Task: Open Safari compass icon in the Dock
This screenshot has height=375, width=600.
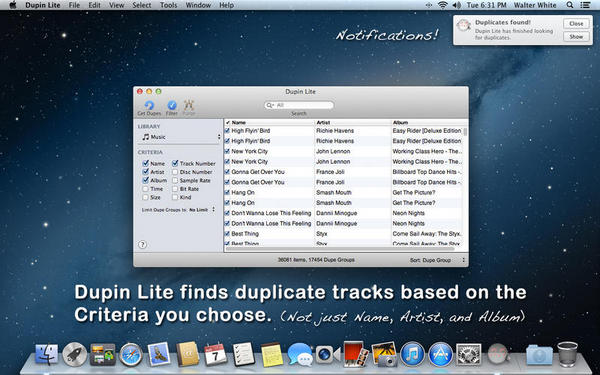Action: 131,354
